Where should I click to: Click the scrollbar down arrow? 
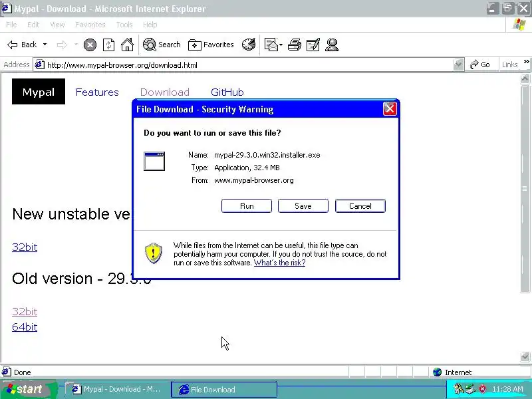tap(525, 356)
